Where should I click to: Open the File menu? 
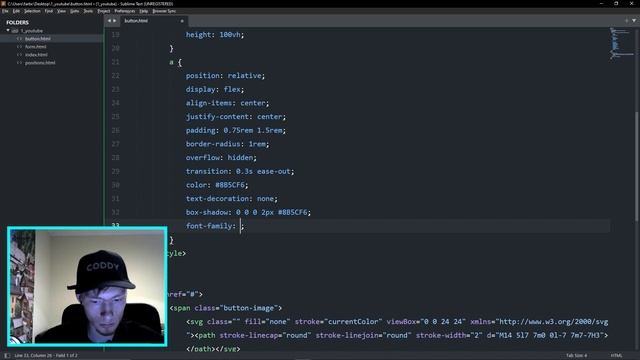pyautogui.click(x=5, y=11)
